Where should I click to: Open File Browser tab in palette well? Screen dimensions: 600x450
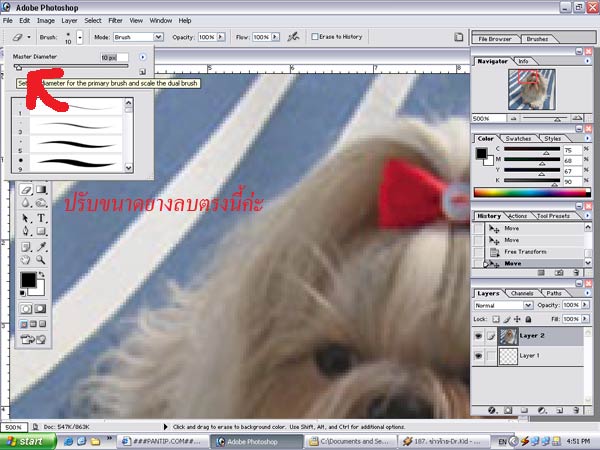[495, 39]
